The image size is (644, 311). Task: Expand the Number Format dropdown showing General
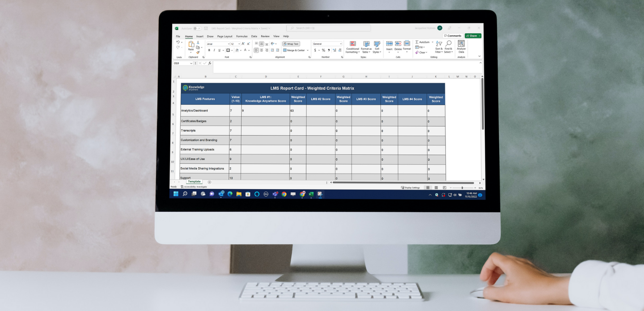tap(341, 43)
